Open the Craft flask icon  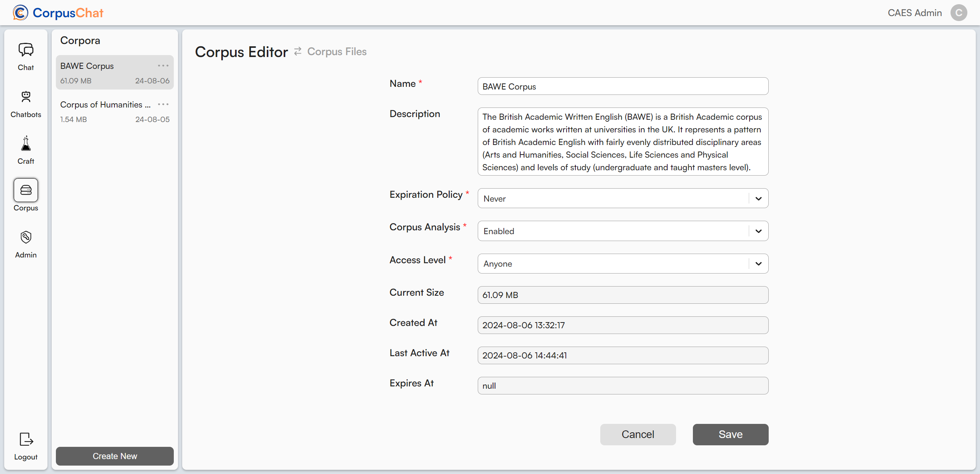(x=26, y=144)
